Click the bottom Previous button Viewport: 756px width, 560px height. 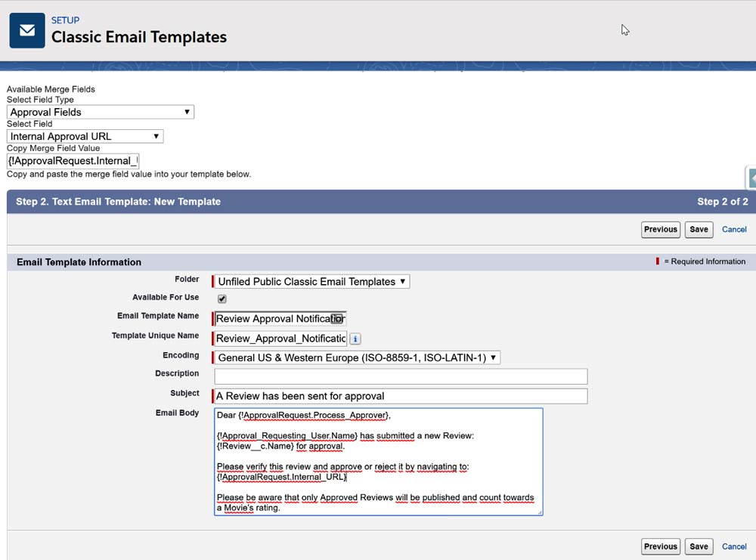[661, 546]
